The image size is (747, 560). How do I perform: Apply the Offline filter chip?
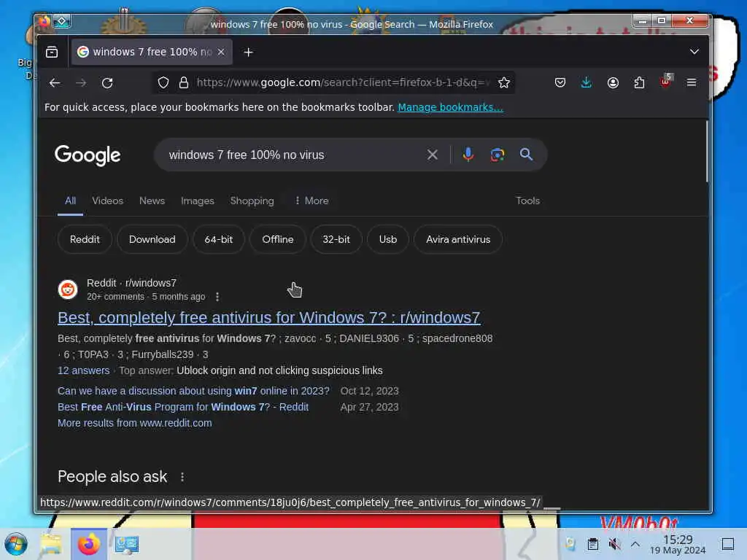278,239
